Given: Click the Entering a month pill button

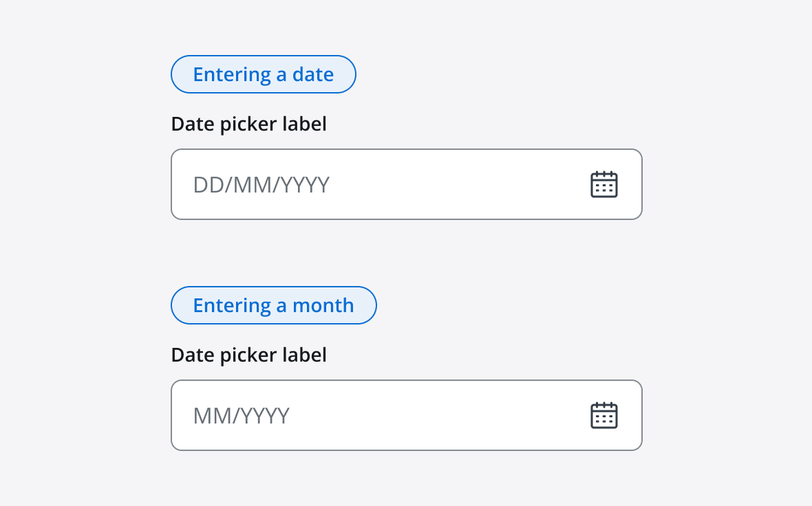Looking at the screenshot, I should tap(273, 305).
